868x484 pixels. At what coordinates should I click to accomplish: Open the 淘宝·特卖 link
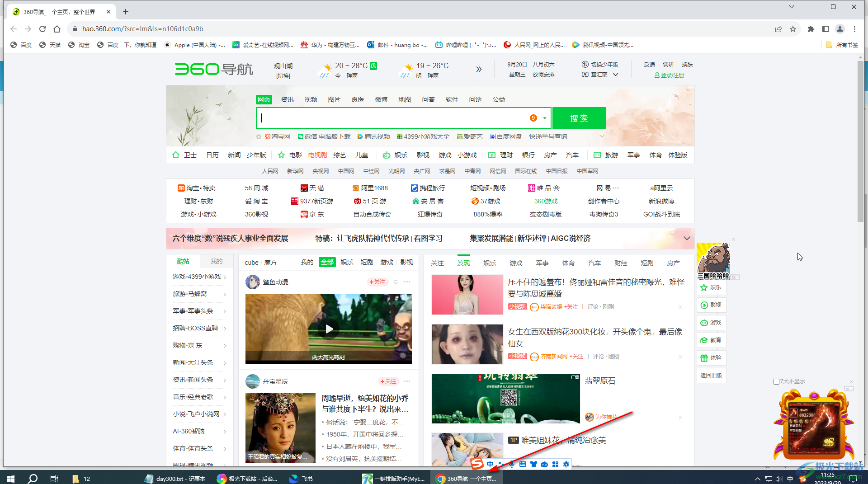(197, 188)
